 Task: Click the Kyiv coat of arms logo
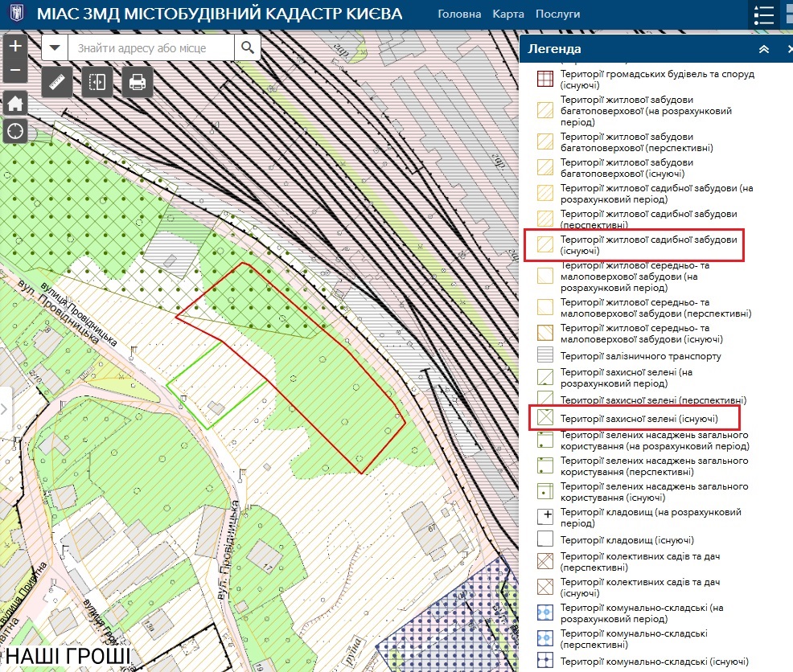coord(16,14)
